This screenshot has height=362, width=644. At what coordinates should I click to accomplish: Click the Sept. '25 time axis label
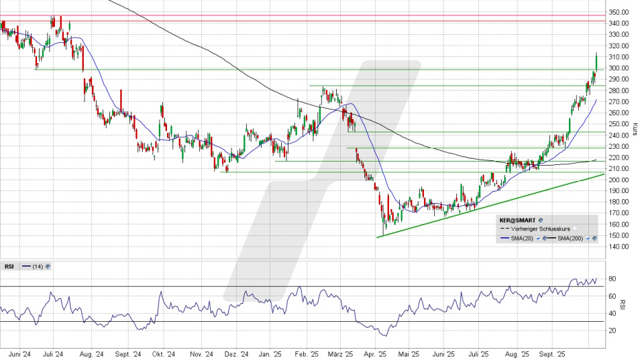pos(555,354)
